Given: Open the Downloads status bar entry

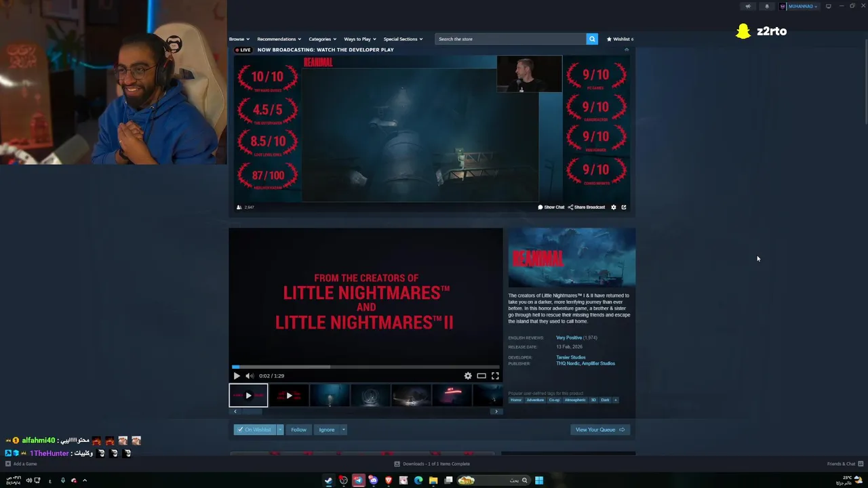Looking at the screenshot, I should [x=432, y=464].
